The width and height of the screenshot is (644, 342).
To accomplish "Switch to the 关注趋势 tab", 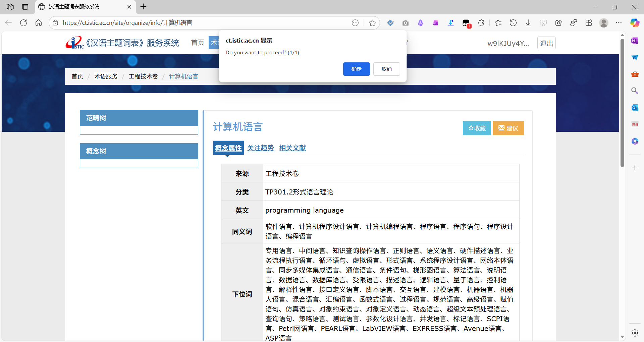I will pyautogui.click(x=260, y=148).
